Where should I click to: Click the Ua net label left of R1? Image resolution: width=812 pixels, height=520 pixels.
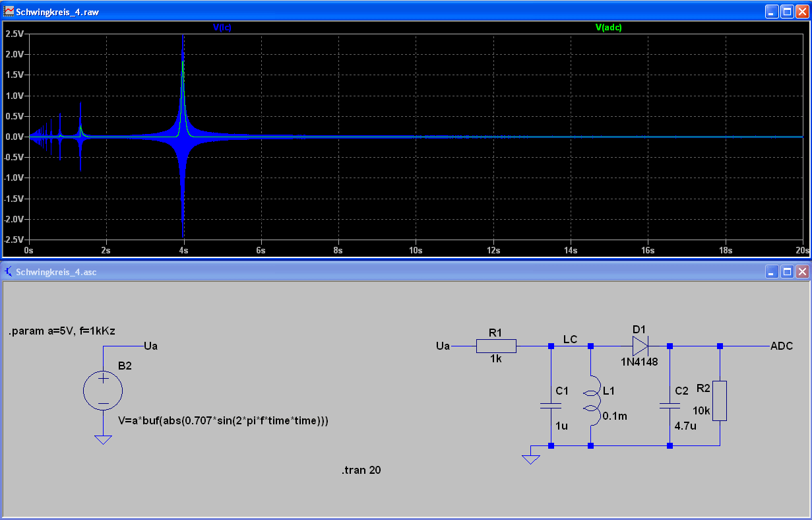tap(443, 346)
